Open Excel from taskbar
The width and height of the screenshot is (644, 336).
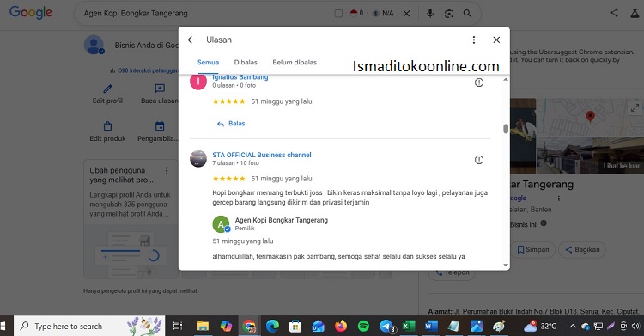408,327
